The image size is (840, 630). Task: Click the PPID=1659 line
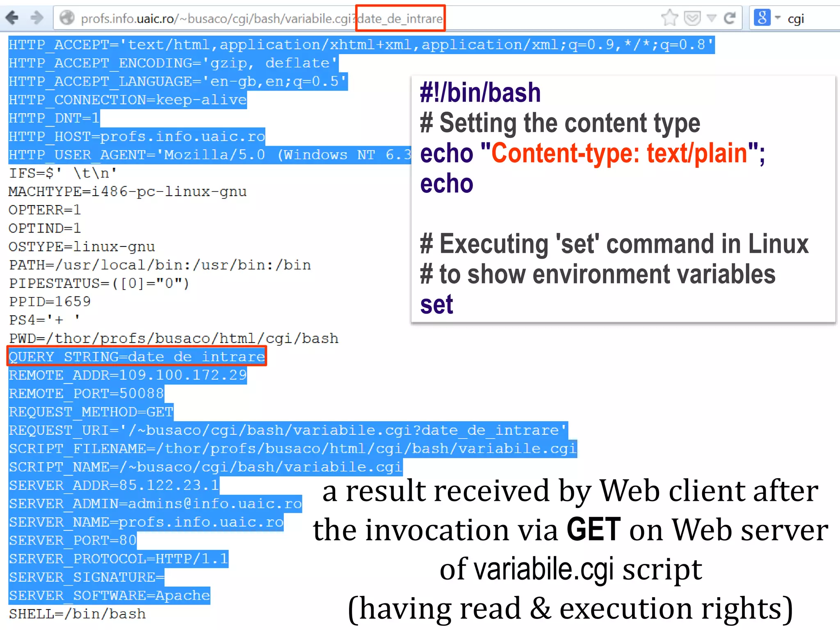tap(50, 302)
